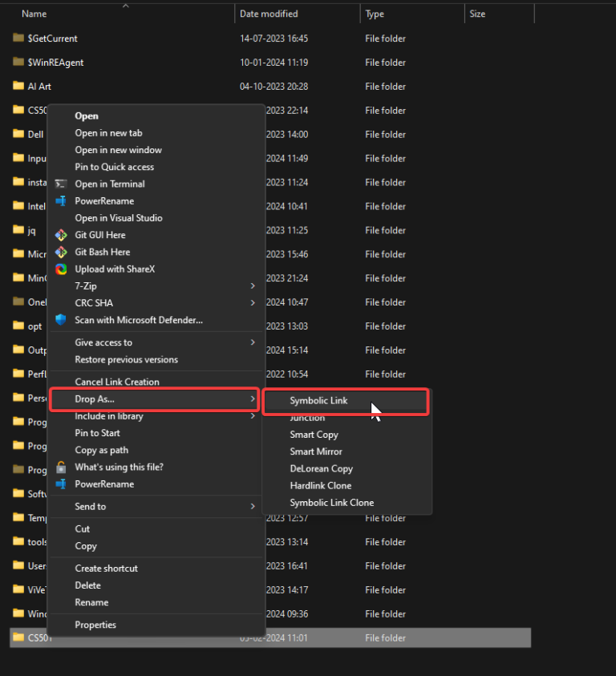Select Delete in the context menu
616x676 pixels.
tap(88, 585)
